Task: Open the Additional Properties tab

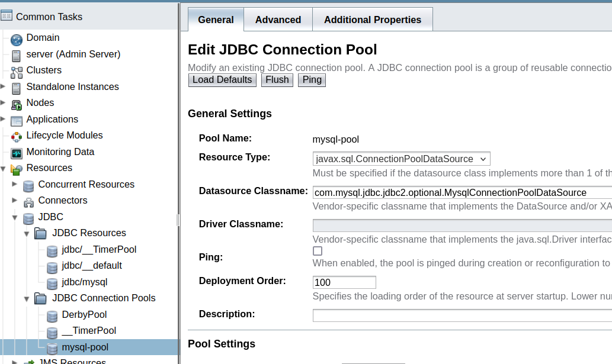Action: tap(372, 20)
